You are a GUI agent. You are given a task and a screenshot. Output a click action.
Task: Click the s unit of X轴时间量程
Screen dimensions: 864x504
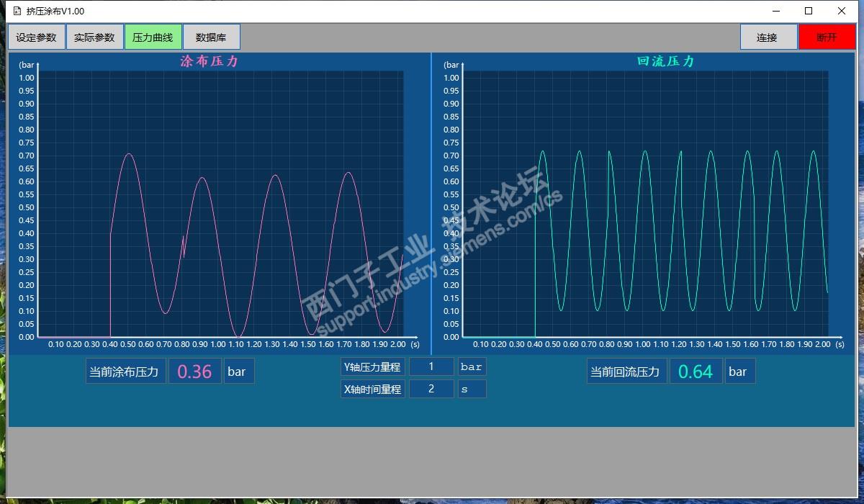point(472,389)
